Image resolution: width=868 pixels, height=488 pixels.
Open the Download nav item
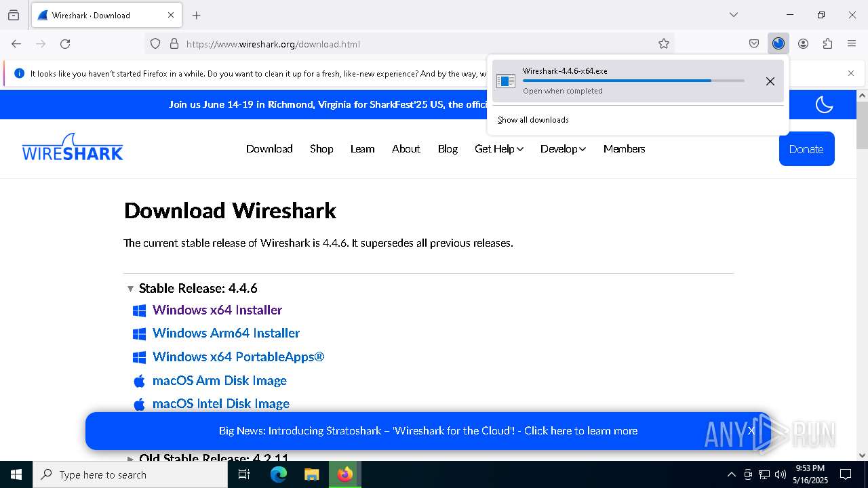click(269, 149)
